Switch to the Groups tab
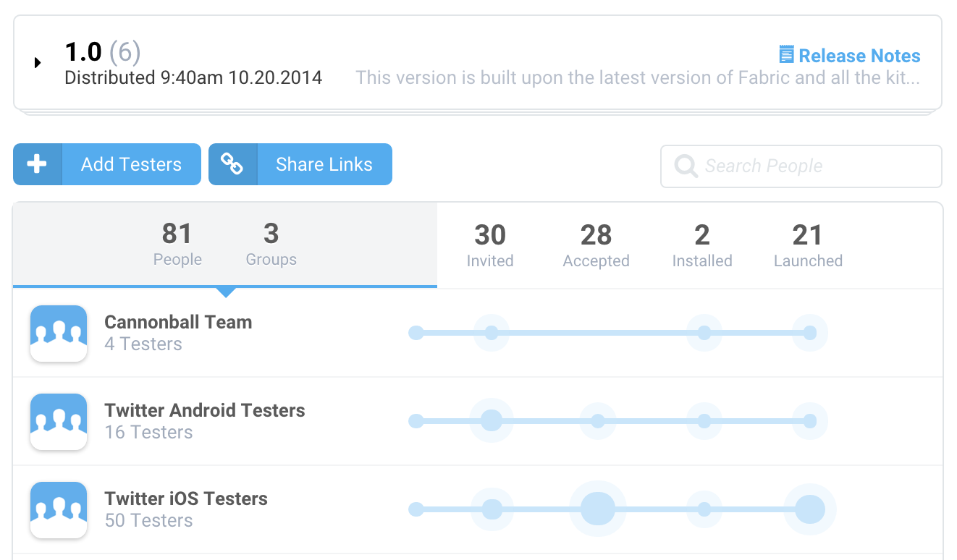Image resolution: width=957 pixels, height=560 pixels. [x=271, y=245]
